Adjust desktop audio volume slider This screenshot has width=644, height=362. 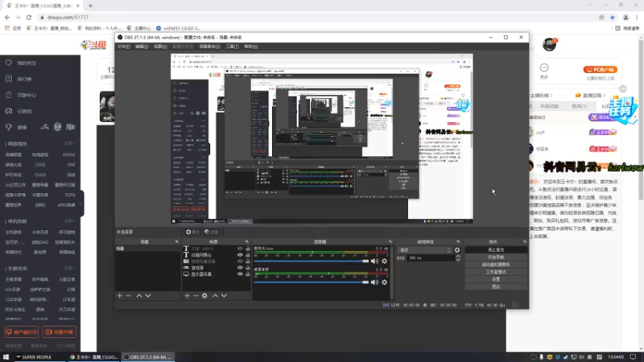pos(312,282)
